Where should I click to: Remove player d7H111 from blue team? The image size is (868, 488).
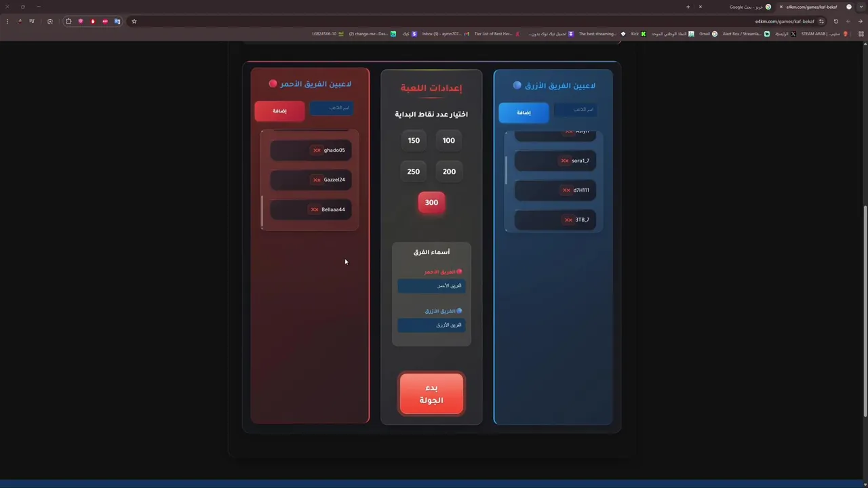click(x=566, y=190)
